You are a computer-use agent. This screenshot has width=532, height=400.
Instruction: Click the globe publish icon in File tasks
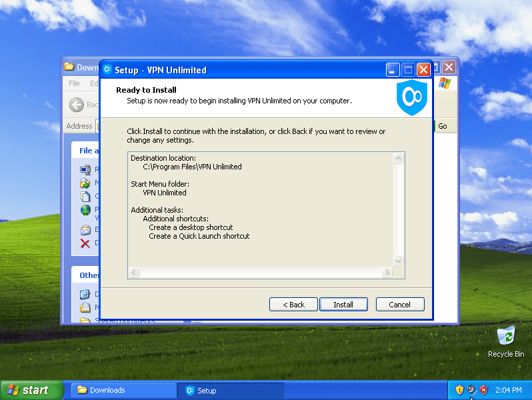point(85,210)
